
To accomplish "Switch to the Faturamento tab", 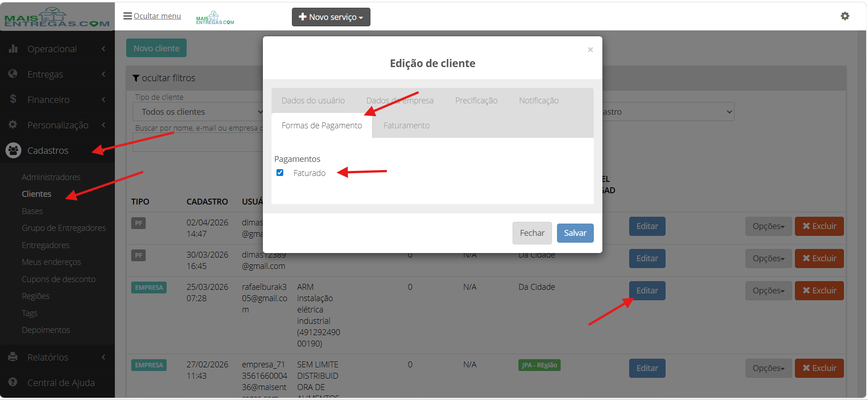I will click(406, 126).
